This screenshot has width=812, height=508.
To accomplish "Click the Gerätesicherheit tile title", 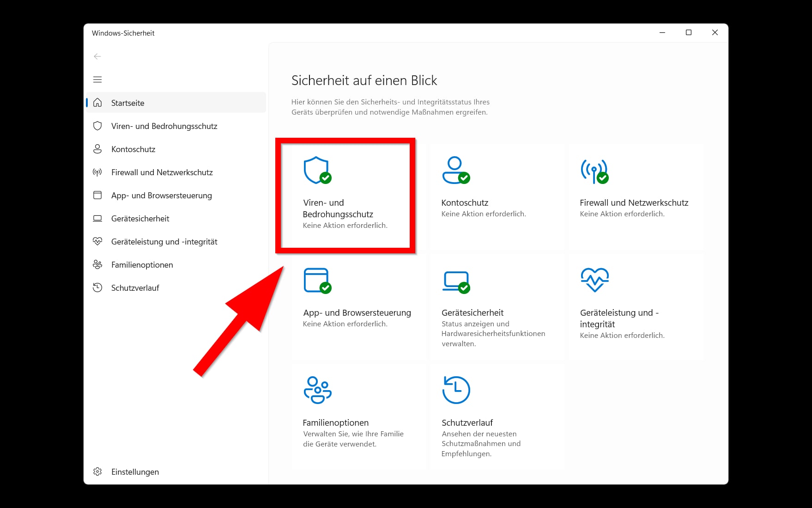I will click(473, 312).
